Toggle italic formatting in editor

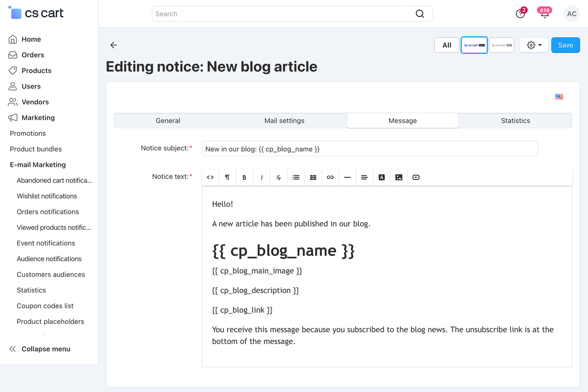[262, 177]
